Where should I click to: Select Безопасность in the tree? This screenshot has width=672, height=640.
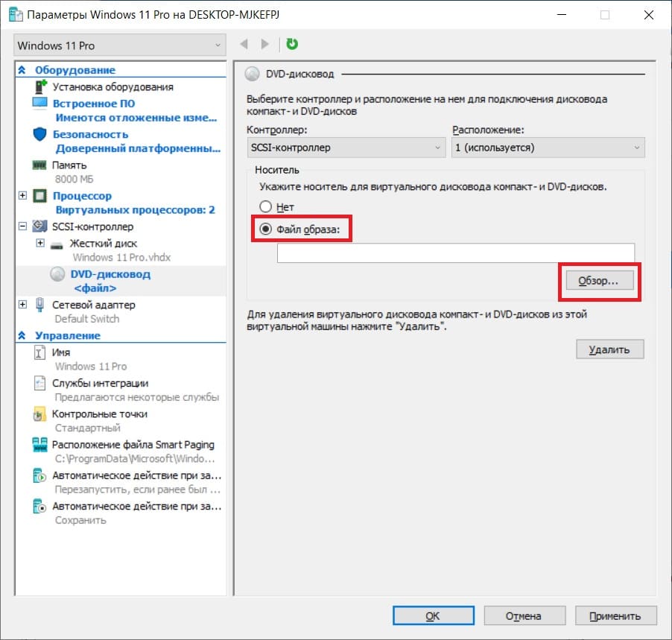[90, 134]
